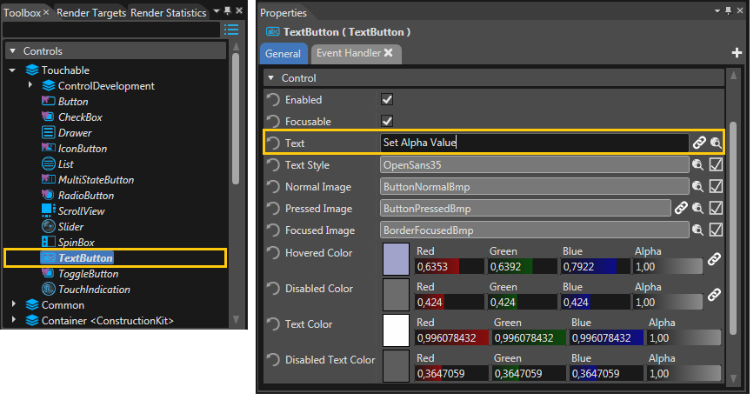Expand the ControlDevelopment tree node

click(30, 85)
